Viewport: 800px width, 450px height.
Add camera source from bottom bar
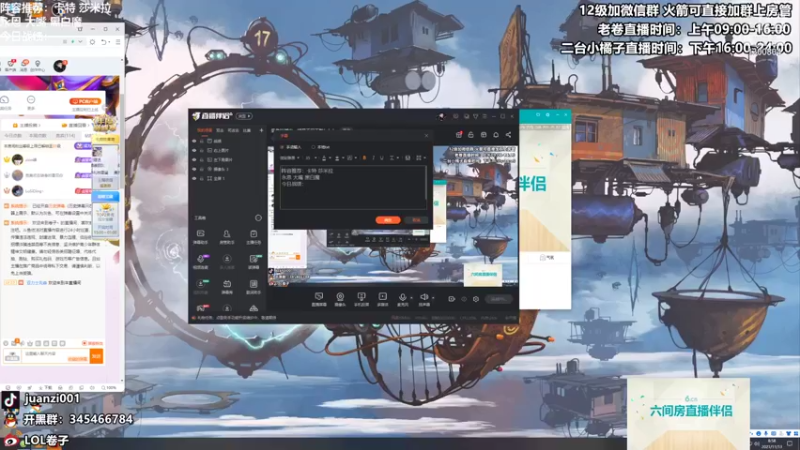click(340, 299)
